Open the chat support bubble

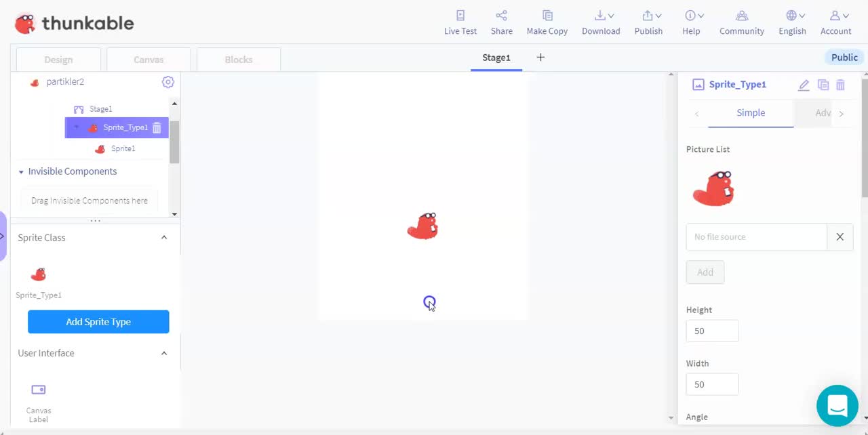click(837, 406)
